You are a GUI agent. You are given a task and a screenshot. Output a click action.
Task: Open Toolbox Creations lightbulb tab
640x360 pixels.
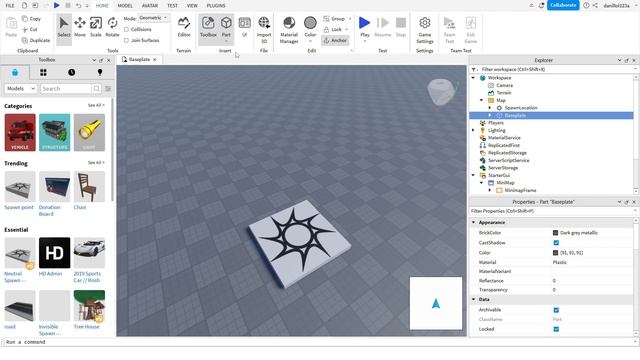100,72
